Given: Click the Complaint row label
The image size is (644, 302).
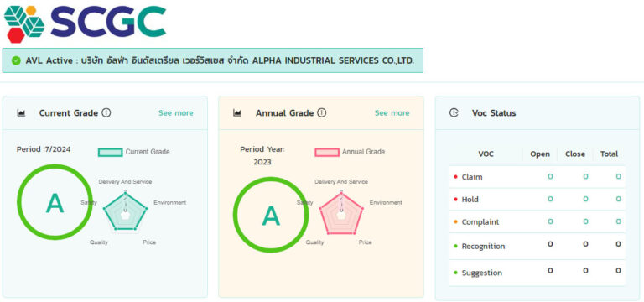Looking at the screenshot, I should [480, 221].
